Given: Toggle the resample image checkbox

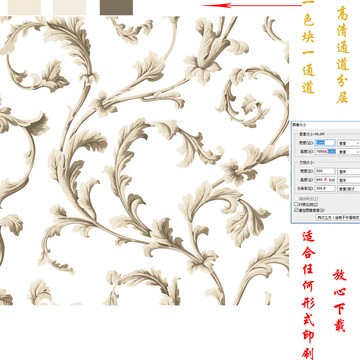Looking at the screenshot, I should click(296, 210).
